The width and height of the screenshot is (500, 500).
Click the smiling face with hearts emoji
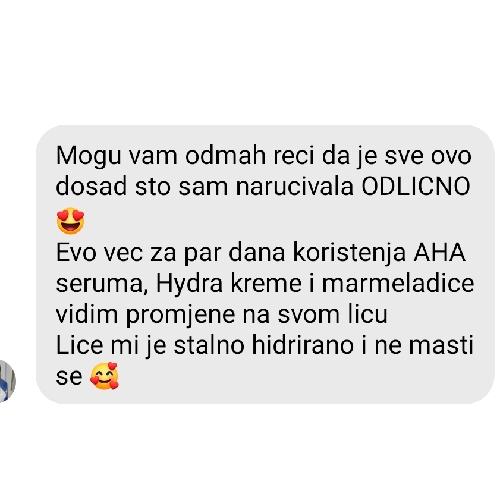(104, 376)
